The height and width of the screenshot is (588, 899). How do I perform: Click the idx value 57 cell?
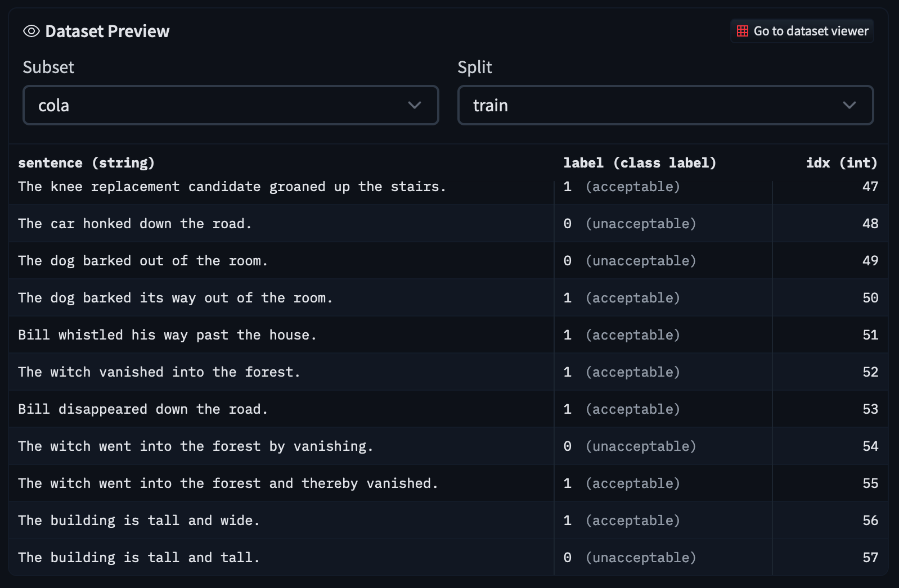pos(870,557)
